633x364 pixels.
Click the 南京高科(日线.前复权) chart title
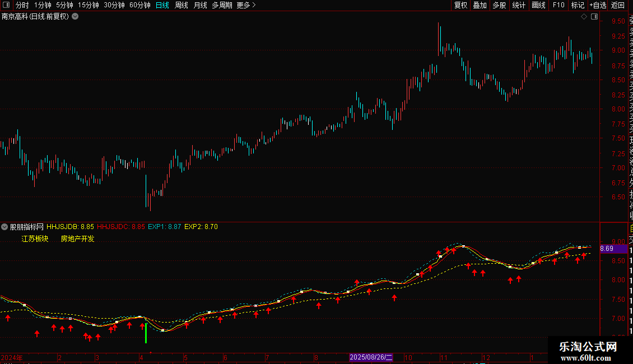(35, 17)
